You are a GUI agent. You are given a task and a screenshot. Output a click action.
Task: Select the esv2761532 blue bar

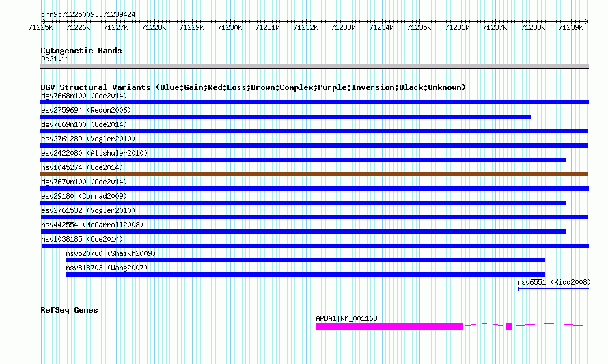point(314,217)
